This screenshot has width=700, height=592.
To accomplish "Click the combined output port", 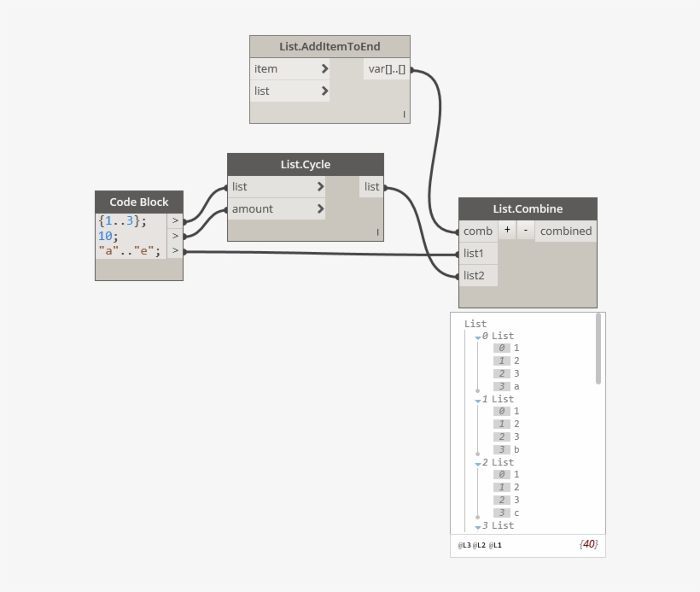I will (565, 231).
